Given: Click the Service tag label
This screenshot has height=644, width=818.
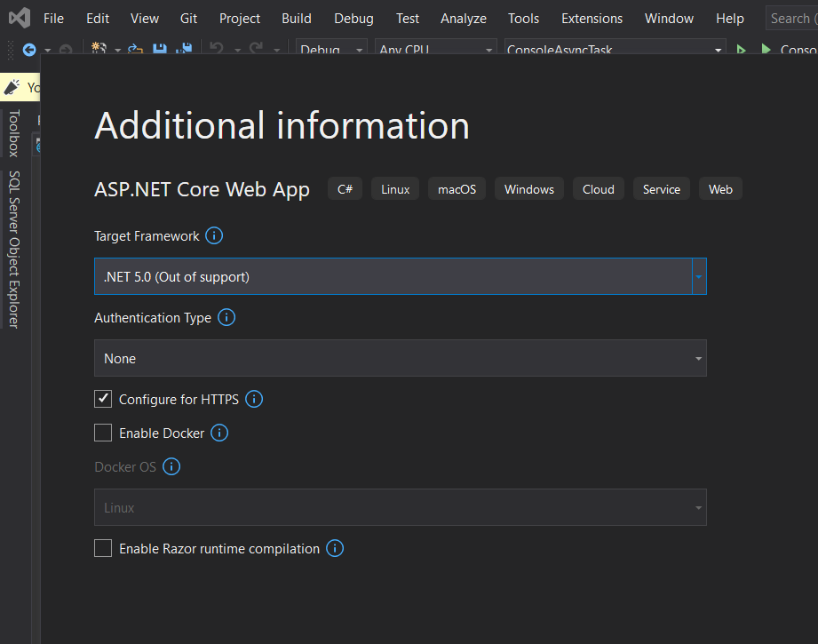Looking at the screenshot, I should 662,189.
